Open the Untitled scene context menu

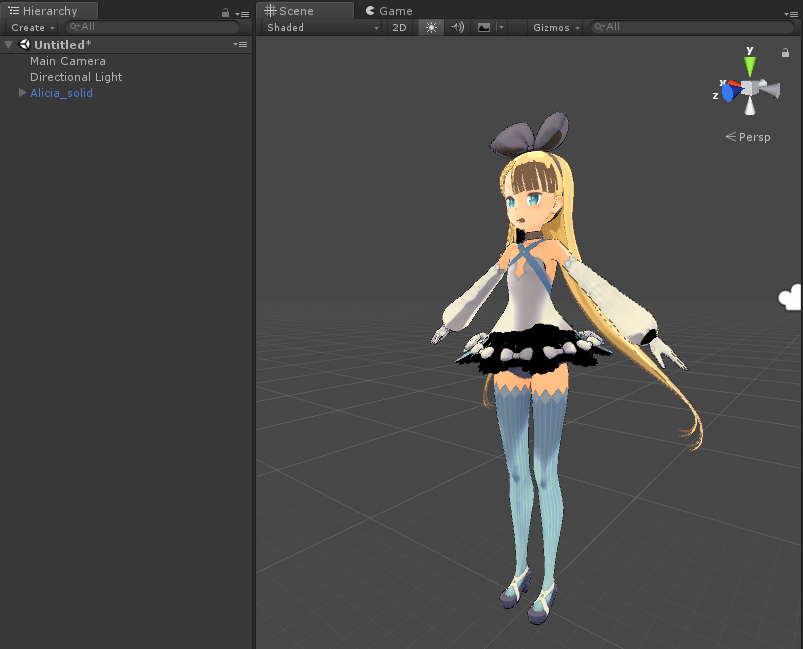240,45
